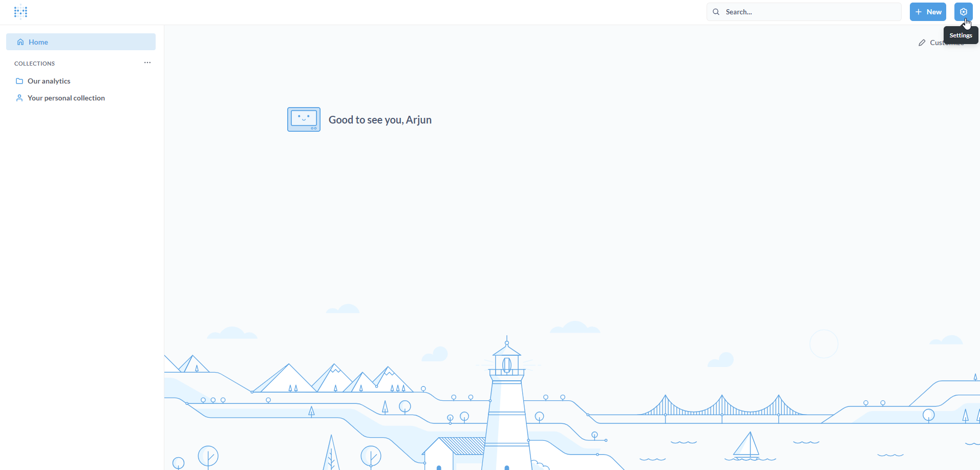This screenshot has height=470, width=980.
Task: Click the 'Good to see you, Arjun' greeting
Action: click(x=380, y=120)
